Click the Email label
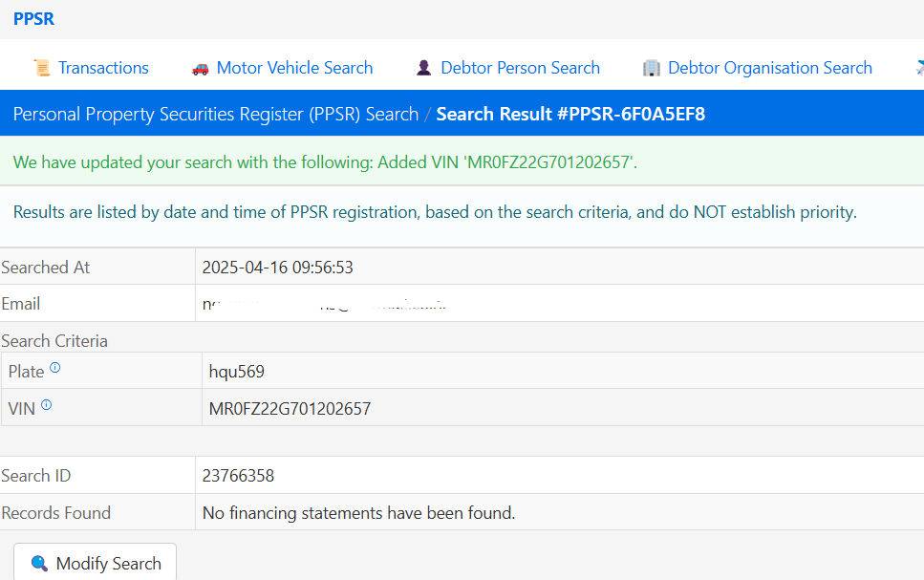 coord(21,304)
